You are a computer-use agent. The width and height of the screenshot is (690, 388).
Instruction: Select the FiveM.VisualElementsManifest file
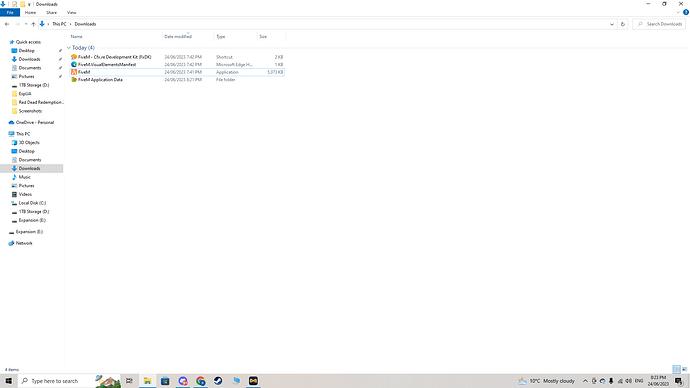[x=107, y=65]
